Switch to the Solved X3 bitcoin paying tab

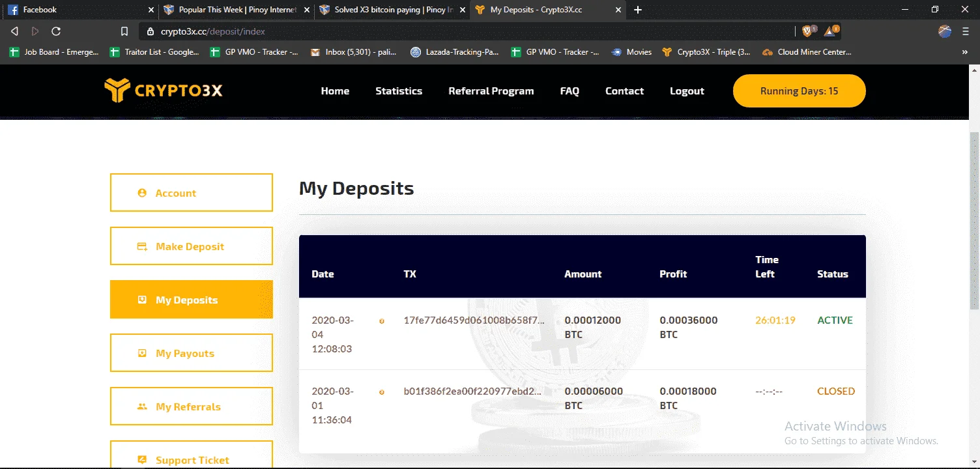(x=393, y=10)
